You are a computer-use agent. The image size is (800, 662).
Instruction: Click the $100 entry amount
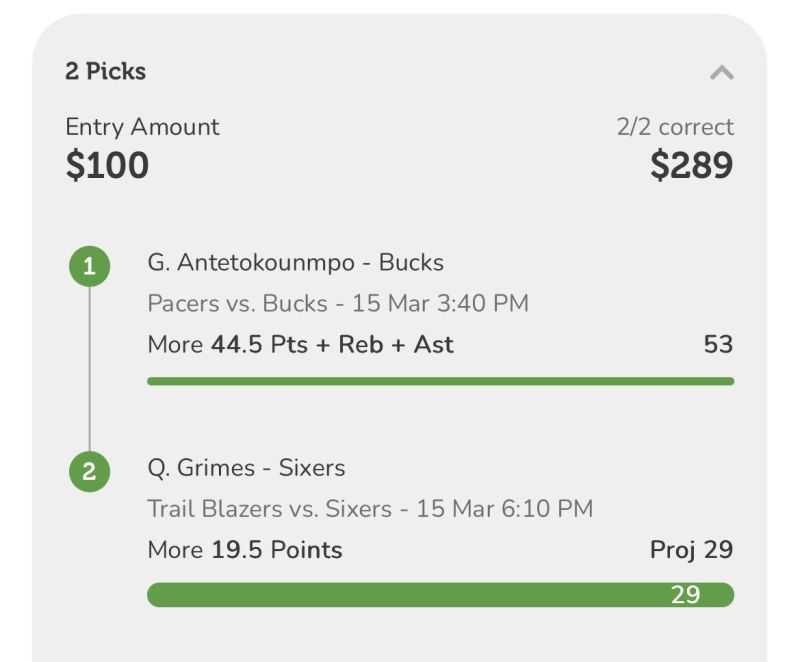[107, 165]
